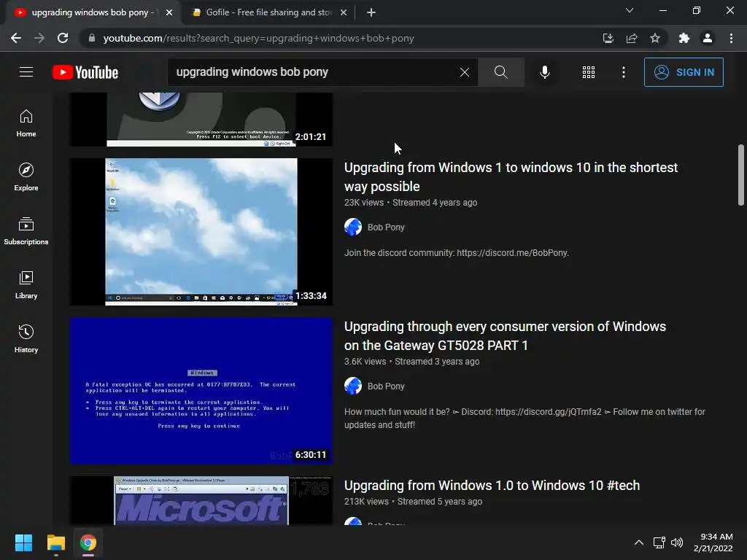Close the Gofile tab
Viewport: 747px width, 560px height.
pos(344,12)
